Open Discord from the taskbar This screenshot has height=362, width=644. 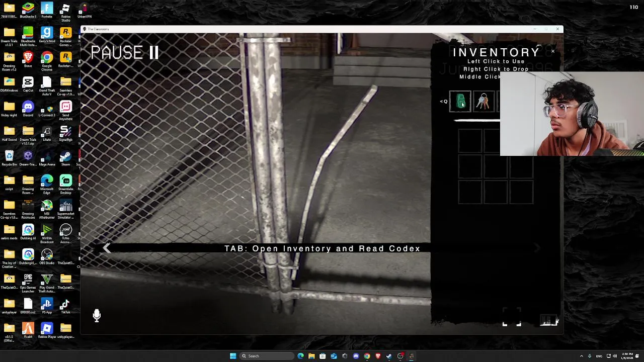point(356,356)
